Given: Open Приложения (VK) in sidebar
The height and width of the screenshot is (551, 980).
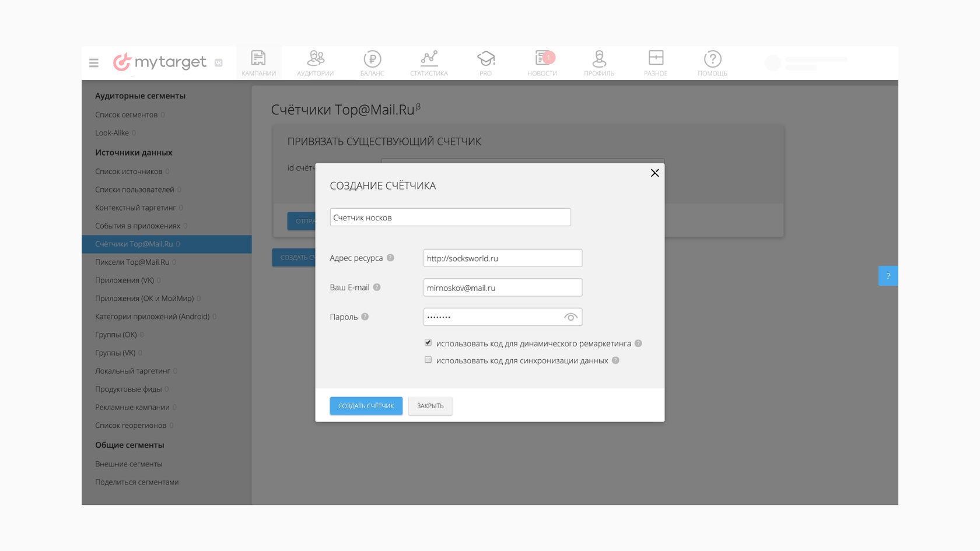Looking at the screenshot, I should point(125,280).
